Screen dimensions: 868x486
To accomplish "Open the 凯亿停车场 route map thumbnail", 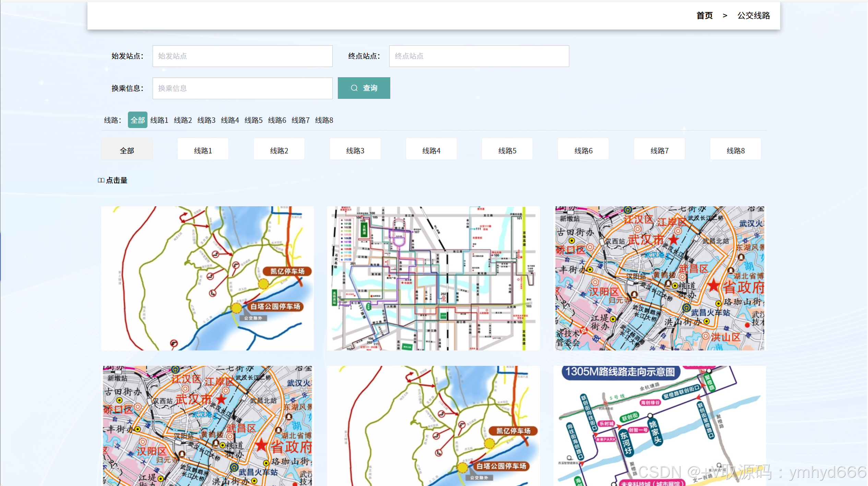I will 207,278.
